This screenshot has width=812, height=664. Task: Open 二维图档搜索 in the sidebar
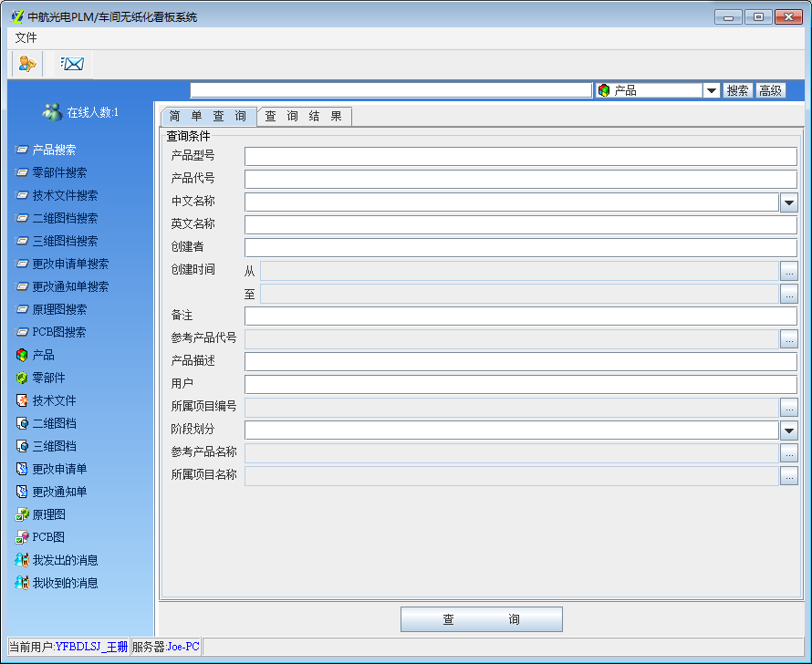tap(57, 218)
